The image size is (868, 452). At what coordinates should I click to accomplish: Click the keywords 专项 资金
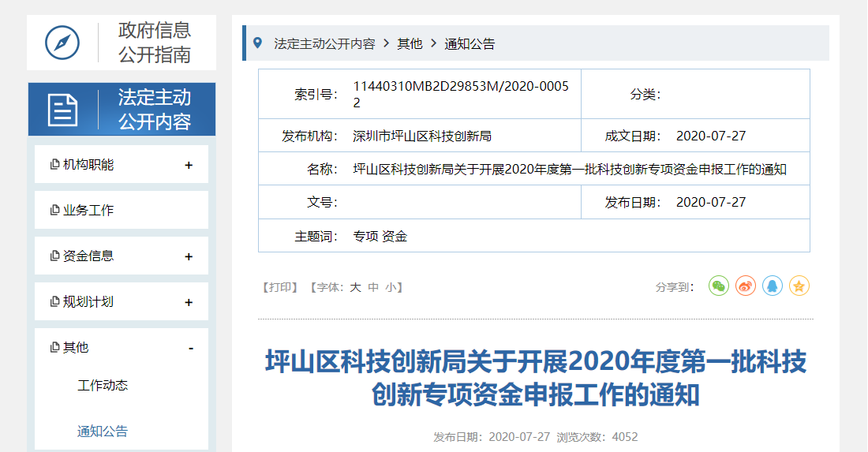[380, 236]
